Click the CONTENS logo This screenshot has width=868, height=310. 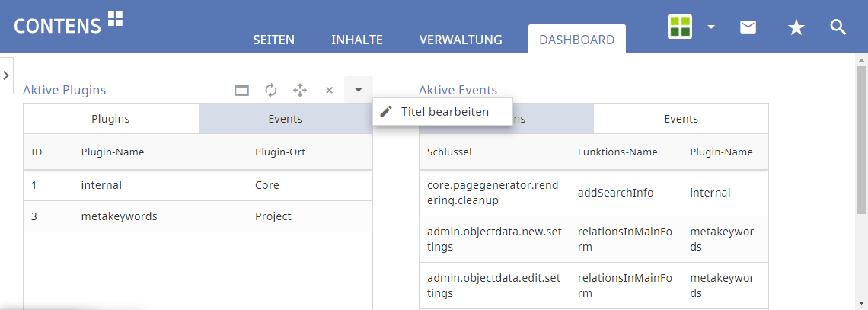(x=68, y=24)
